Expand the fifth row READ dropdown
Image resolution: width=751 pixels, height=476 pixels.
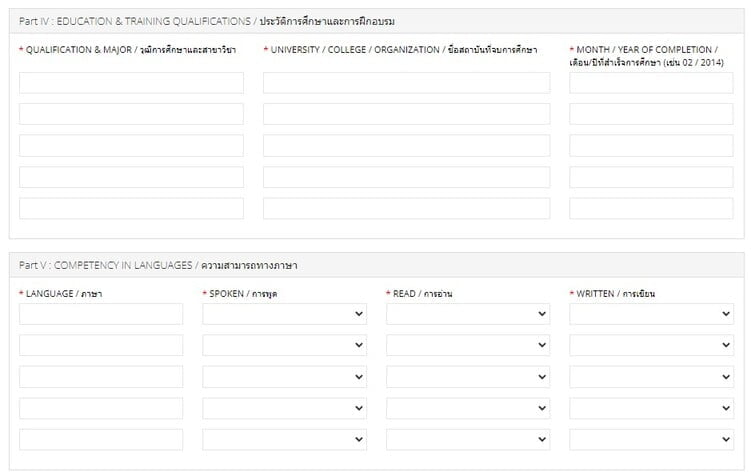click(x=468, y=439)
